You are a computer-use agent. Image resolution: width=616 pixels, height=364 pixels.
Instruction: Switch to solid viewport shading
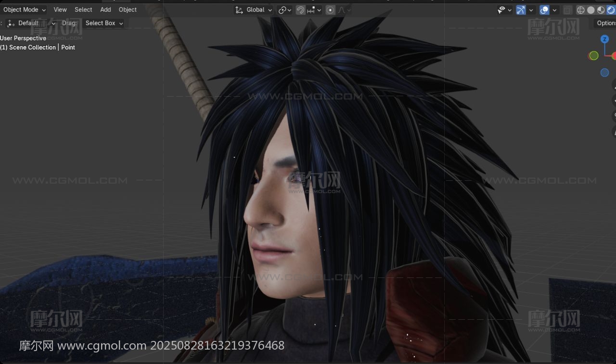[x=591, y=10]
